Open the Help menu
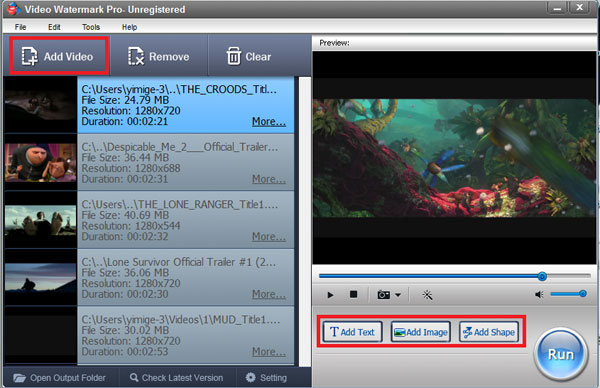Viewport: 600px width, 388px height. point(129,27)
